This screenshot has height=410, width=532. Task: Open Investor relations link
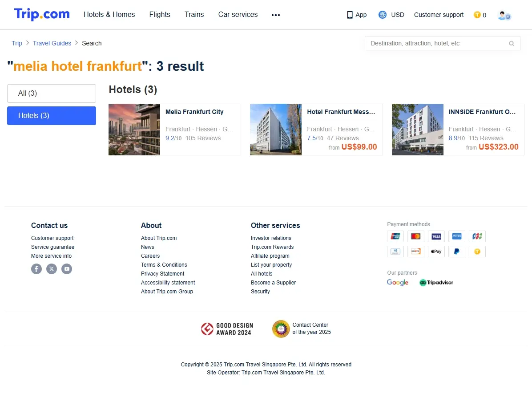(271, 238)
